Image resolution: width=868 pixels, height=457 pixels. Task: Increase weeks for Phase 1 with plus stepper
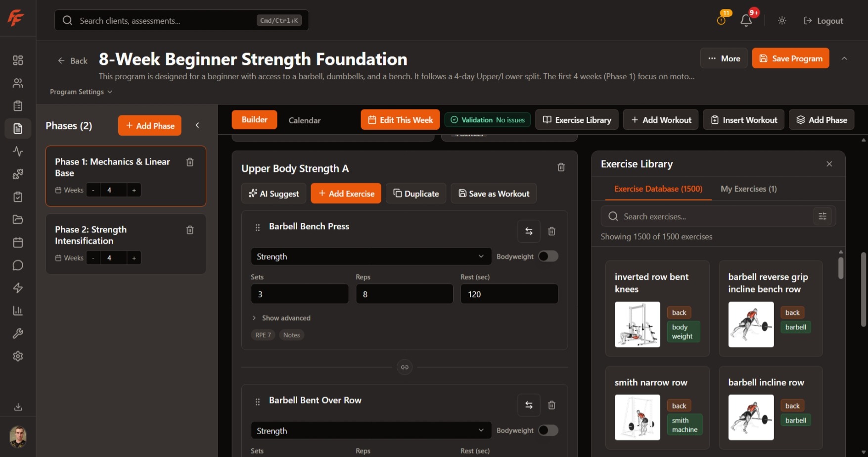pyautogui.click(x=134, y=190)
